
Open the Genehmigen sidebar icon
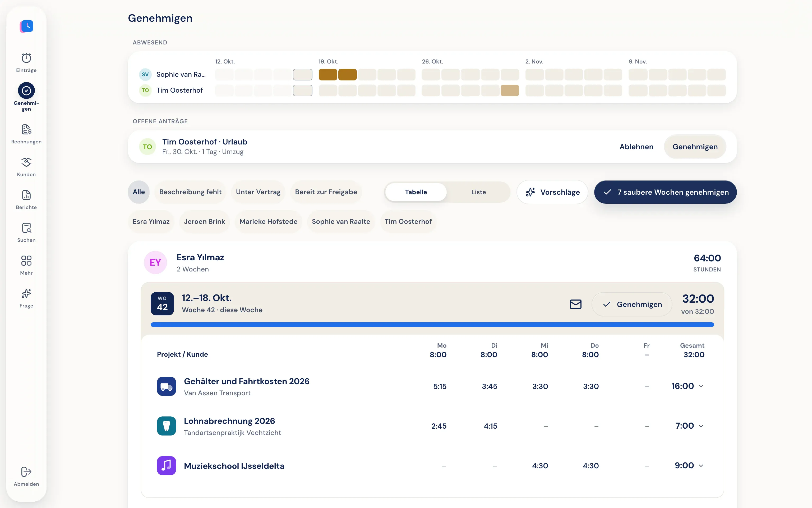pos(26,90)
